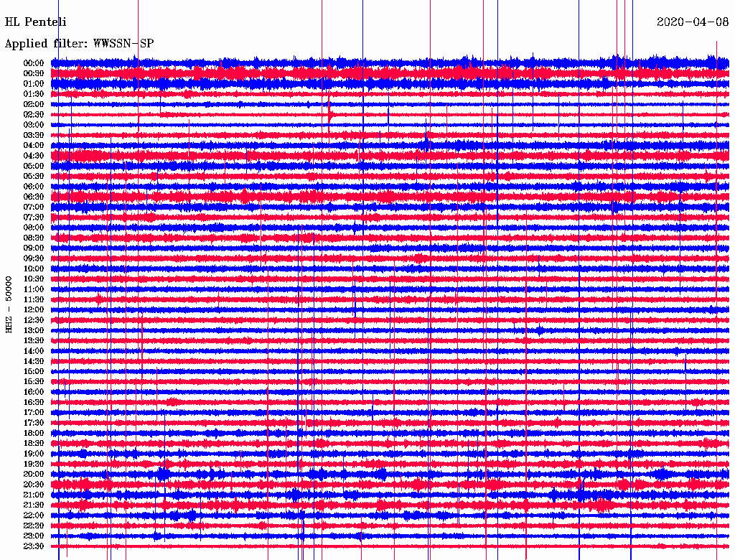Select the 15:30 time label

(34, 382)
